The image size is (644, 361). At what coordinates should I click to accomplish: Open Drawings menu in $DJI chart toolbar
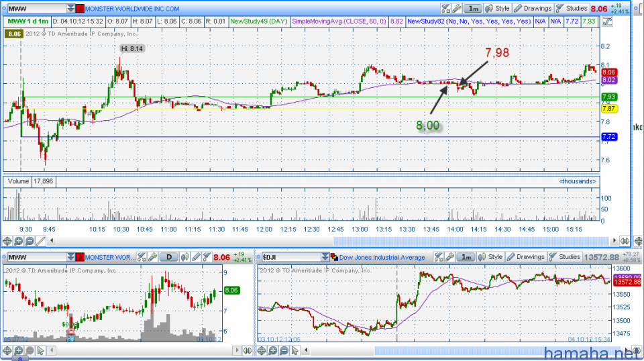click(x=526, y=257)
